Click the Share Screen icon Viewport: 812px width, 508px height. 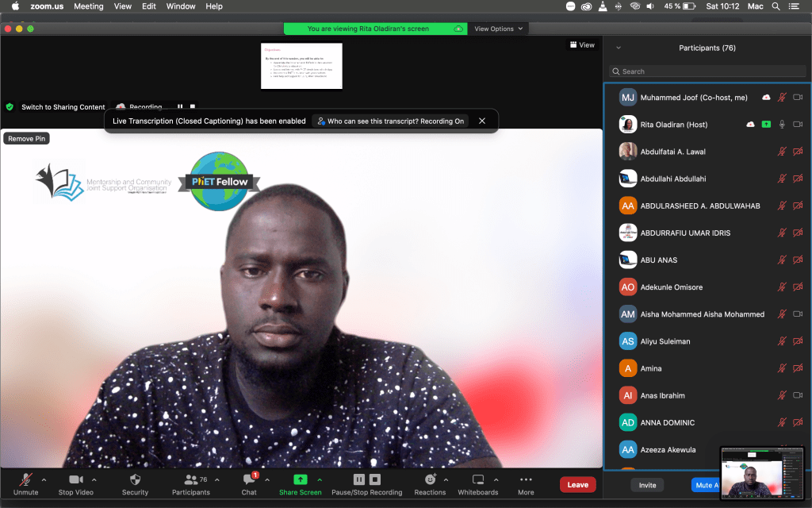tap(300, 480)
